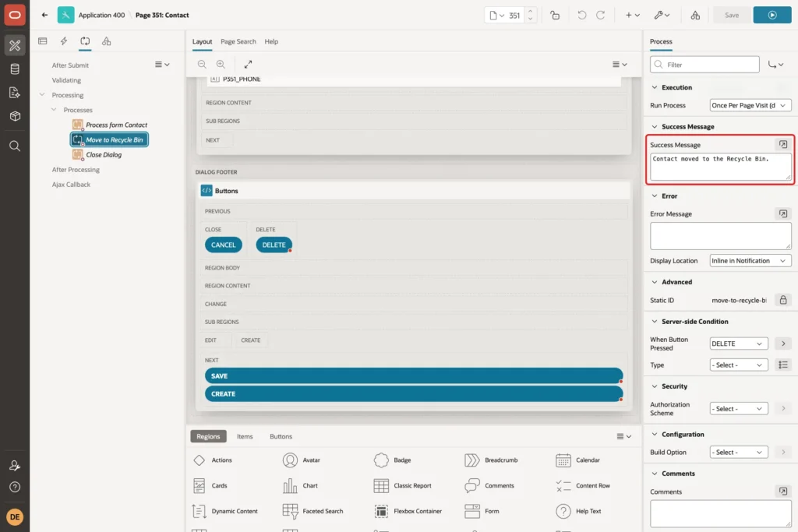Zoom out the layout view

[202, 64]
